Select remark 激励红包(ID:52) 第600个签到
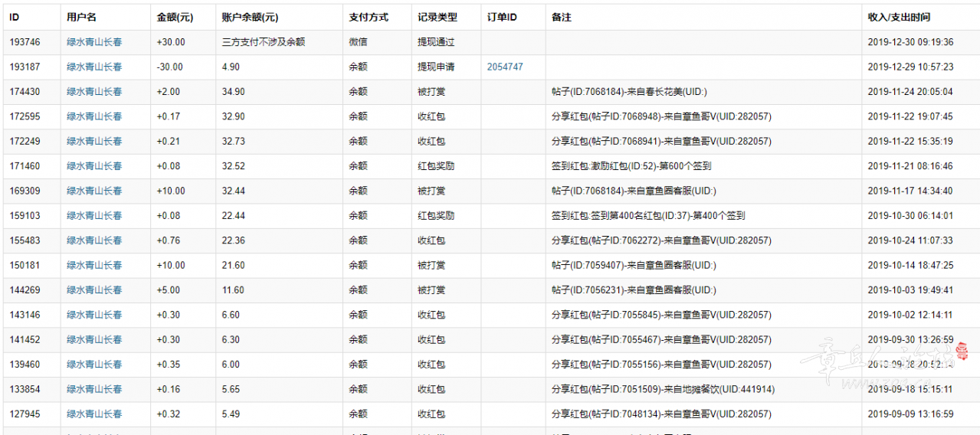The height and width of the screenshot is (435, 980). (631, 166)
